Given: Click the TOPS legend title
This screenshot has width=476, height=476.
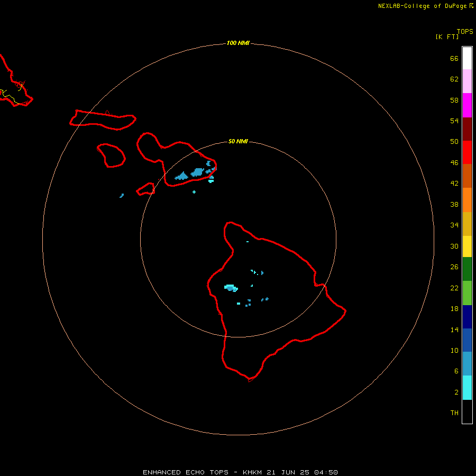Looking at the screenshot, I should click(465, 32).
